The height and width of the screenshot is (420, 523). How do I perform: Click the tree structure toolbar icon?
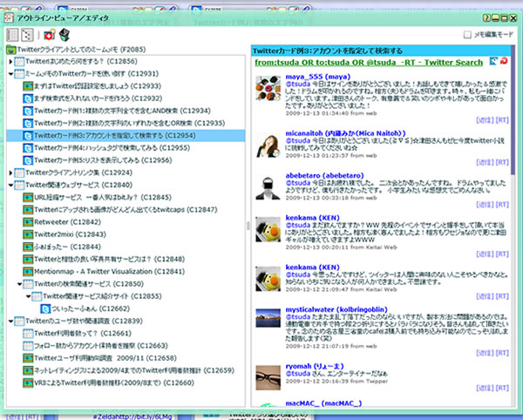click(27, 36)
